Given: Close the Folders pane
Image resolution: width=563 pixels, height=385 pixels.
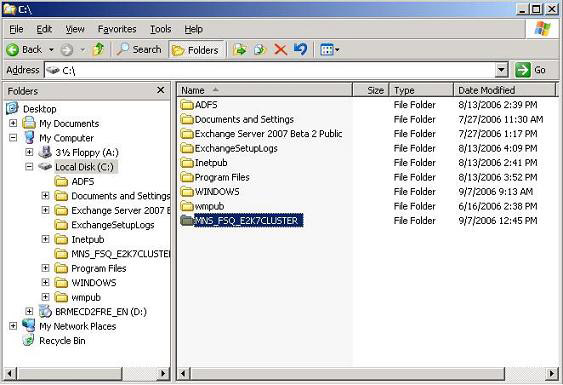Looking at the screenshot, I should coord(160,90).
